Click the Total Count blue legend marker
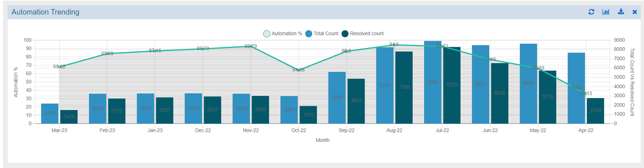Image resolution: width=644 pixels, height=168 pixels. click(x=309, y=34)
